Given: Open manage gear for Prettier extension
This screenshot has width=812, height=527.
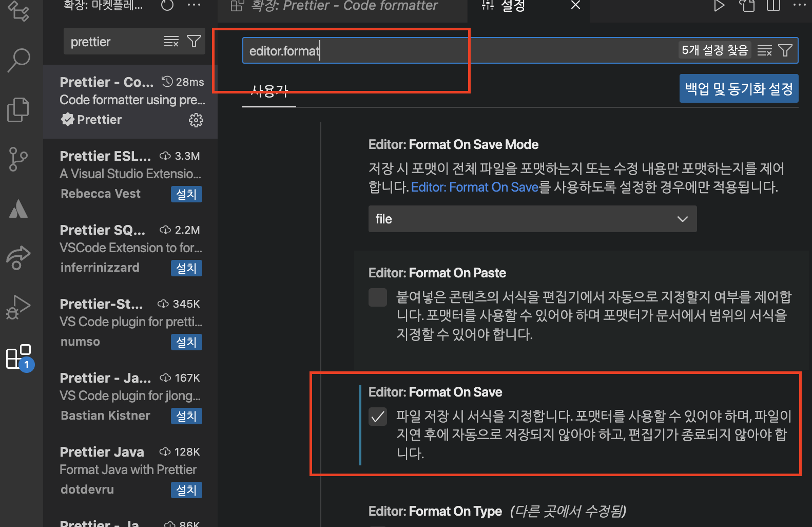Looking at the screenshot, I should (196, 120).
